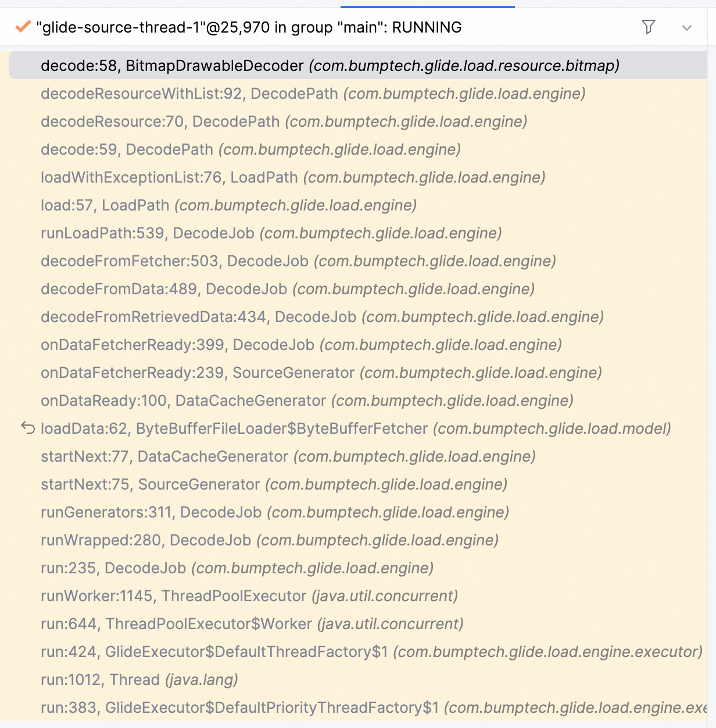Select startNext:77 DataCacheGenerator frame
The image size is (716, 728).
click(x=288, y=456)
